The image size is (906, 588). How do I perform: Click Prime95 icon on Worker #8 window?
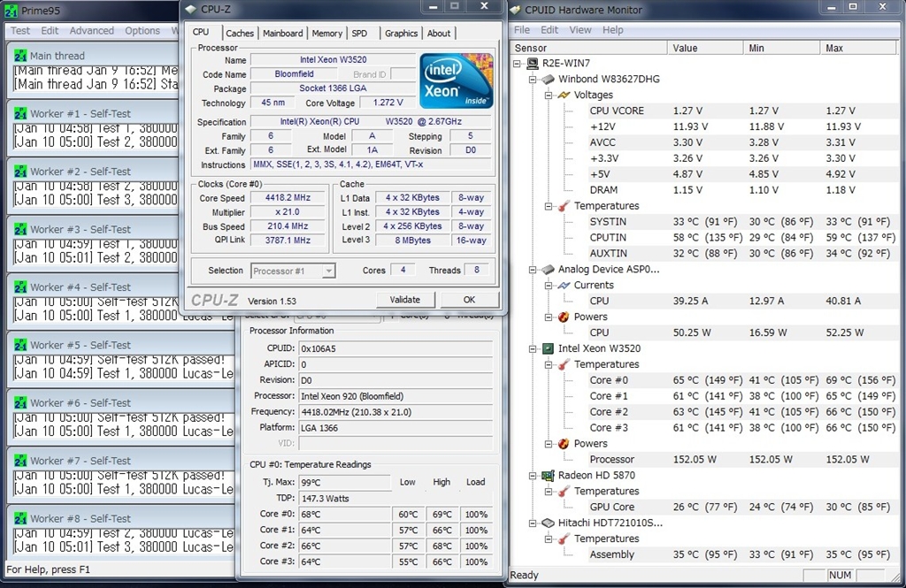pos(20,518)
